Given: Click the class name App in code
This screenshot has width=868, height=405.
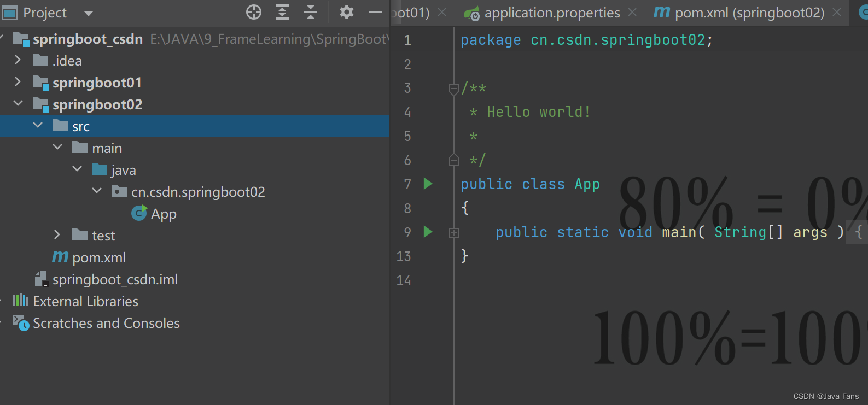Looking at the screenshot, I should point(587,185).
